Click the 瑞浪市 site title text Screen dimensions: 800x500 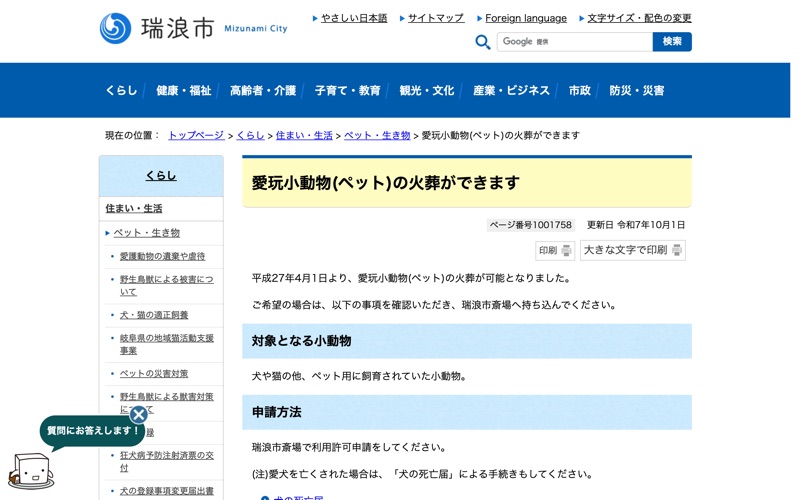177,28
